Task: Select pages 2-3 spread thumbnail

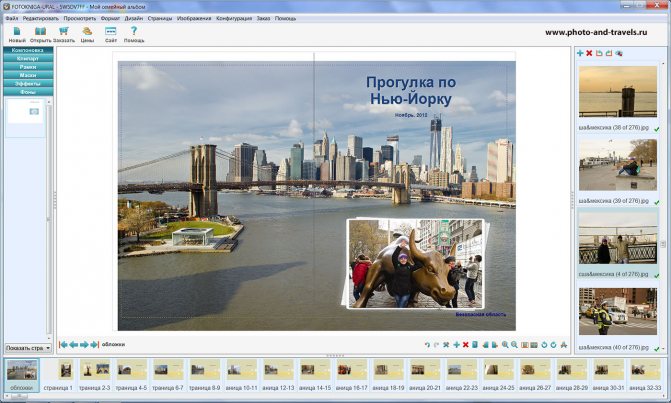Action: [x=95, y=375]
